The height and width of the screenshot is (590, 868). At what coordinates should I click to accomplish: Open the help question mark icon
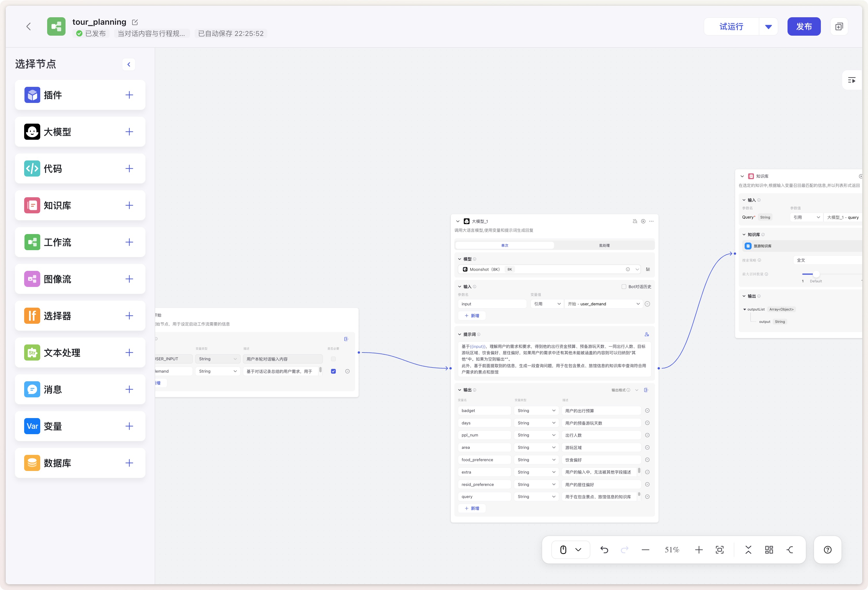pos(827,550)
